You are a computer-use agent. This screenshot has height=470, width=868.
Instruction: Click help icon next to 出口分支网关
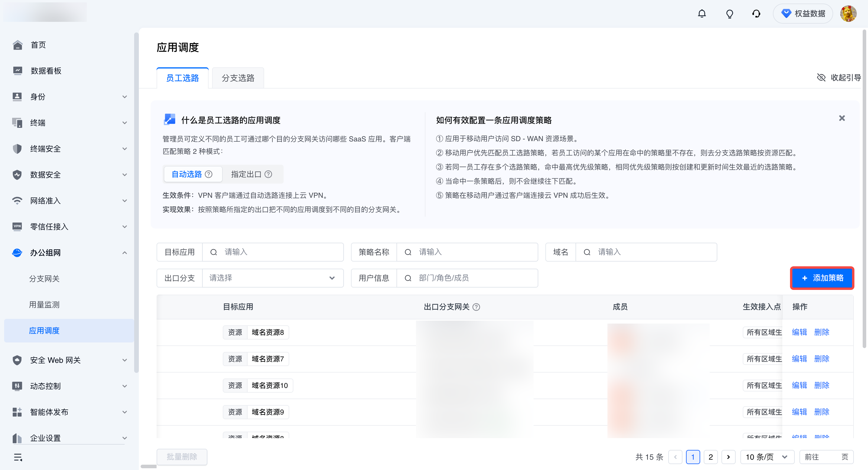(476, 307)
